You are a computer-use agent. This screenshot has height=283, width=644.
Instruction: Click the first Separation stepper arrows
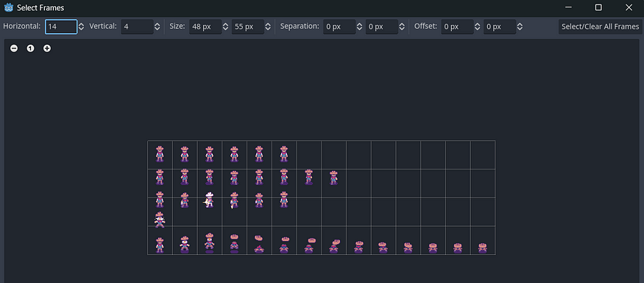click(359, 27)
